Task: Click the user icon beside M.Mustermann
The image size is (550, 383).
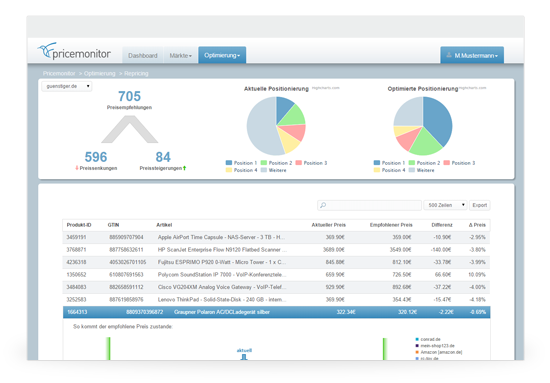Action: 449,55
